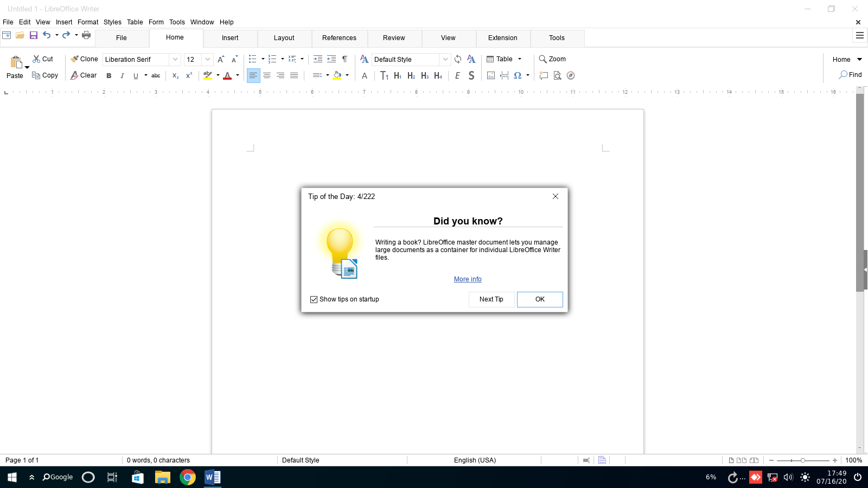Screen dimensions: 868x488
Task: Toggle bold formatting
Action: coord(109,76)
